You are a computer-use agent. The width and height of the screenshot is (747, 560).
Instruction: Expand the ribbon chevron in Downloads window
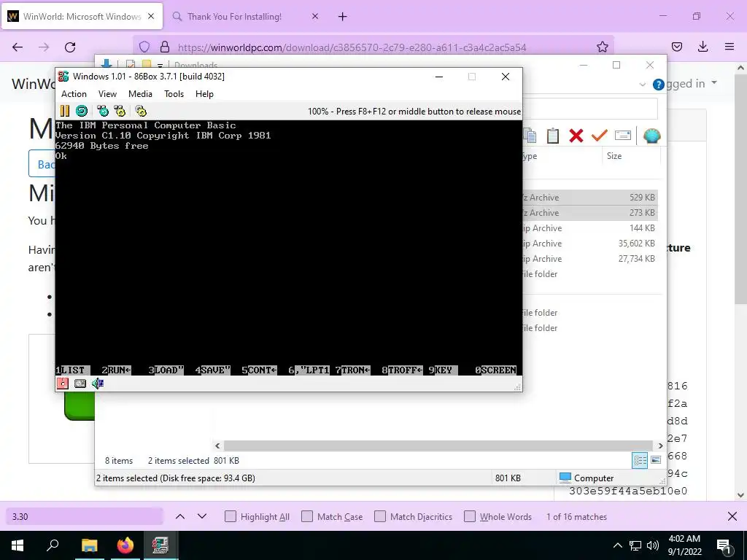click(x=642, y=85)
